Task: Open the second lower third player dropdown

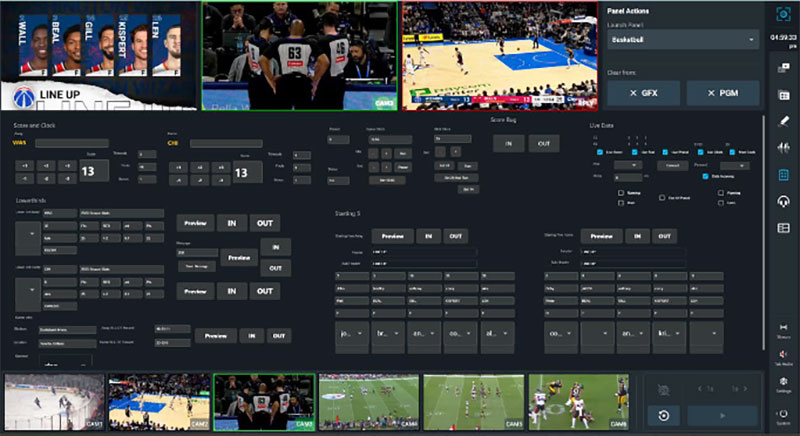Action: (28, 294)
